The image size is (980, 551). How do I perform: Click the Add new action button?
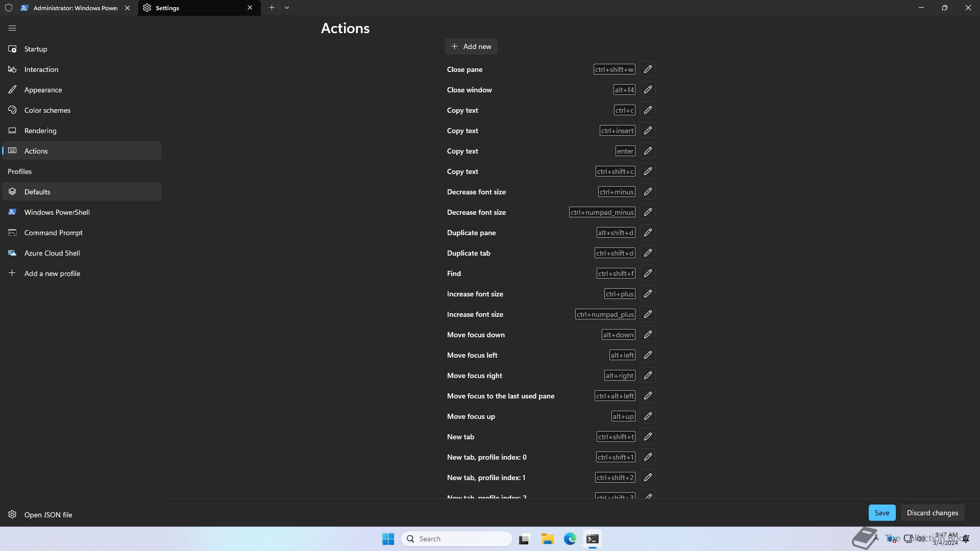coord(471,46)
